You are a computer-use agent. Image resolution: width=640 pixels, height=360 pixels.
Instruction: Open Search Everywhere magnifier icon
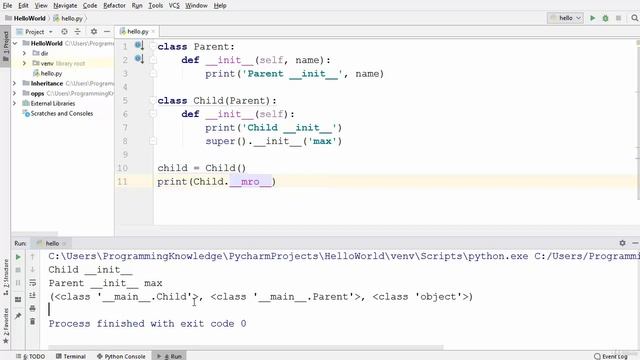pyautogui.click(x=634, y=18)
